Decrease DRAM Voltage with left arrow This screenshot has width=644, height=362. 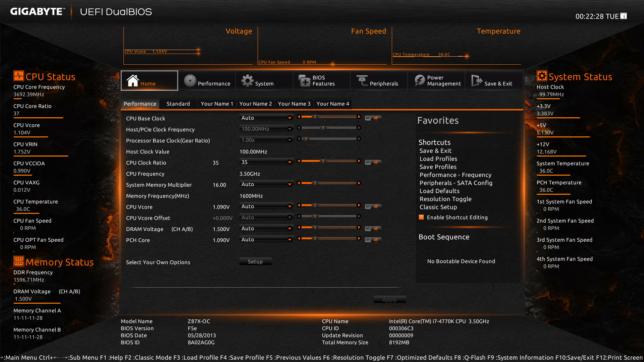[299, 227]
